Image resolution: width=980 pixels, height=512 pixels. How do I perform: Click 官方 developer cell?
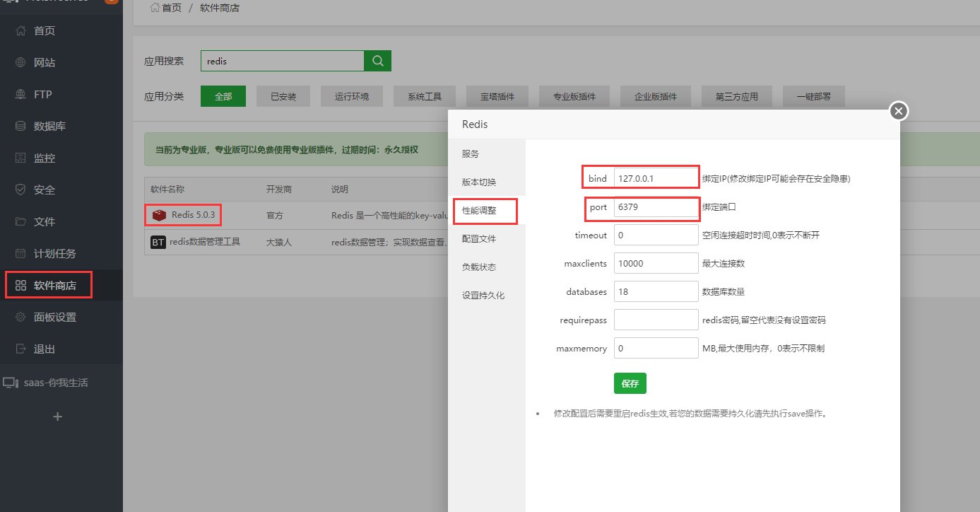(275, 215)
